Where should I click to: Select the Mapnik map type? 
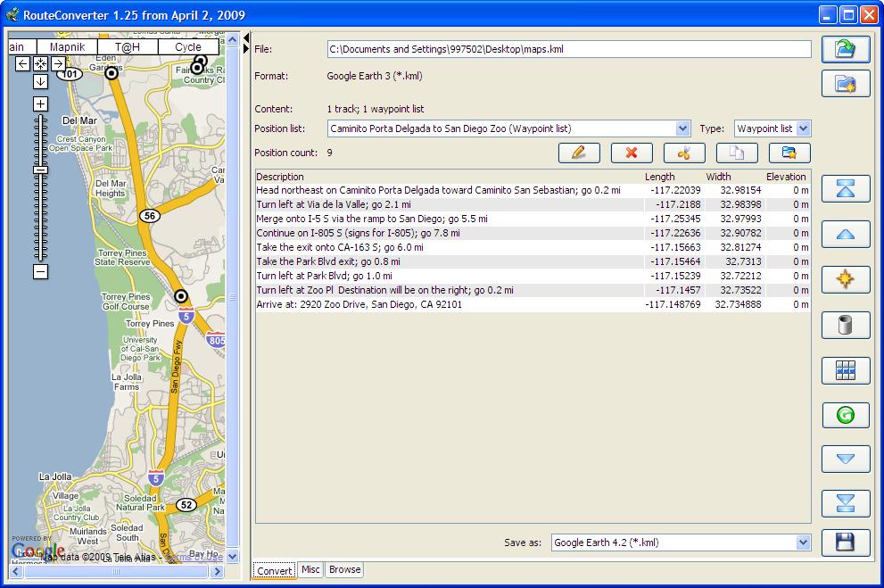click(67, 46)
